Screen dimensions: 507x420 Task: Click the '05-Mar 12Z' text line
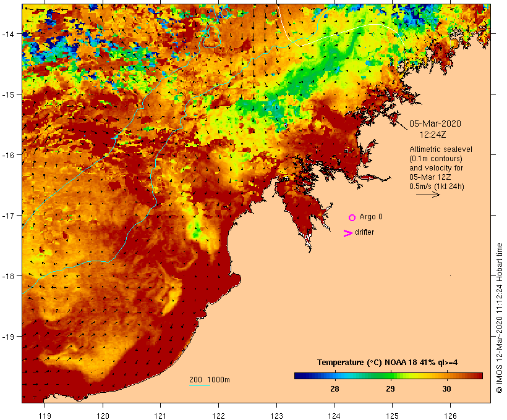pyautogui.click(x=430, y=177)
